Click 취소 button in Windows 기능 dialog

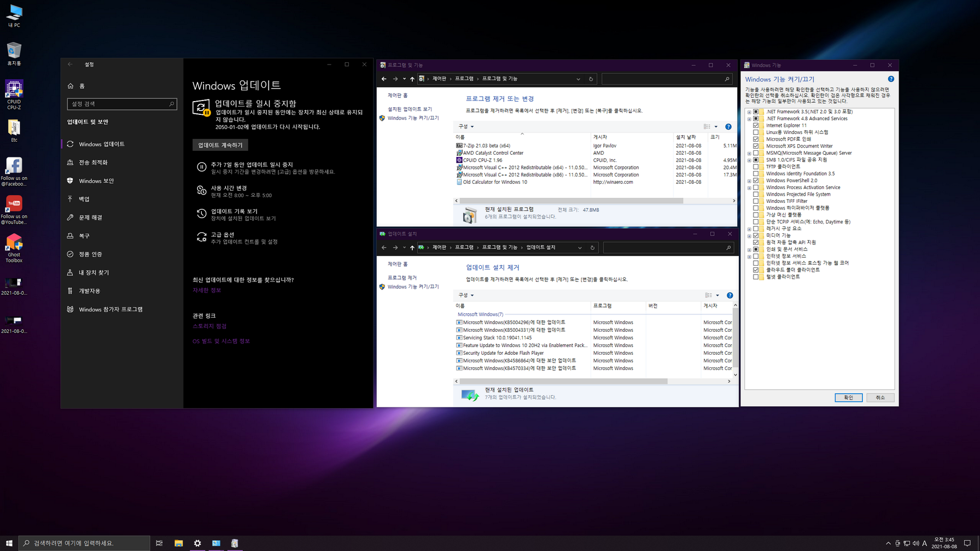pos(880,397)
